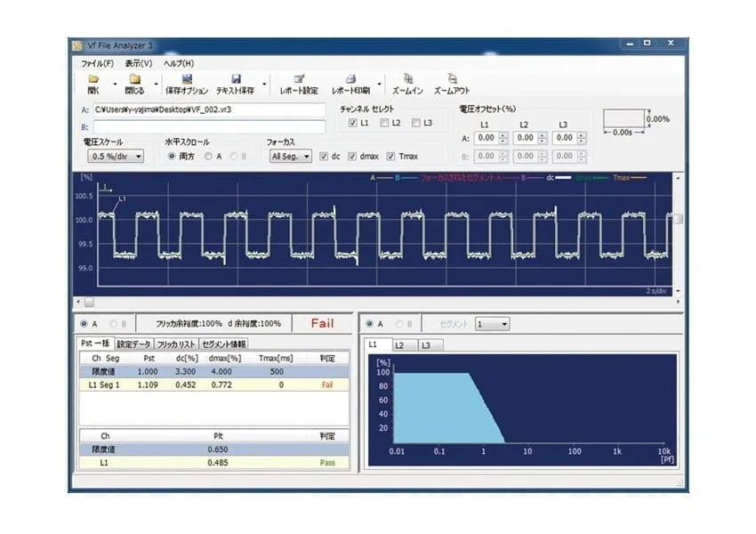
Task: Click the waveform vertical scrollbar up arrow
Action: [x=678, y=178]
